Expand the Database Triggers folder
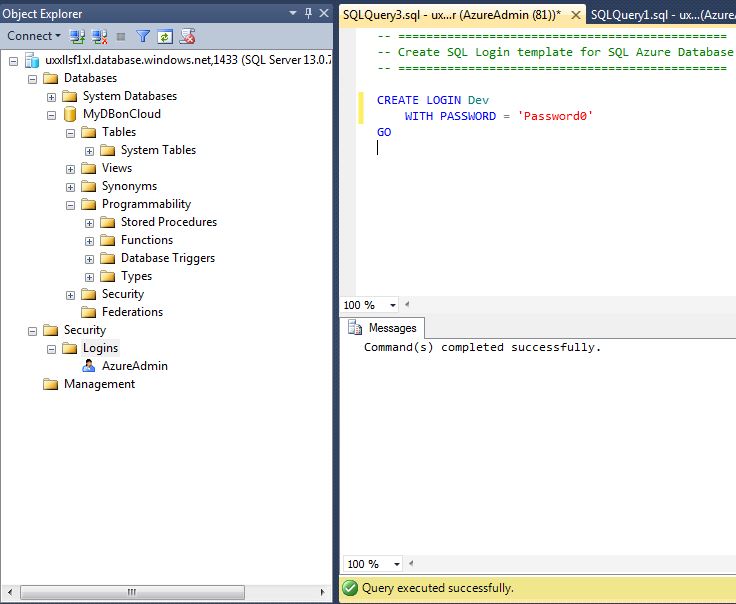 point(89,259)
